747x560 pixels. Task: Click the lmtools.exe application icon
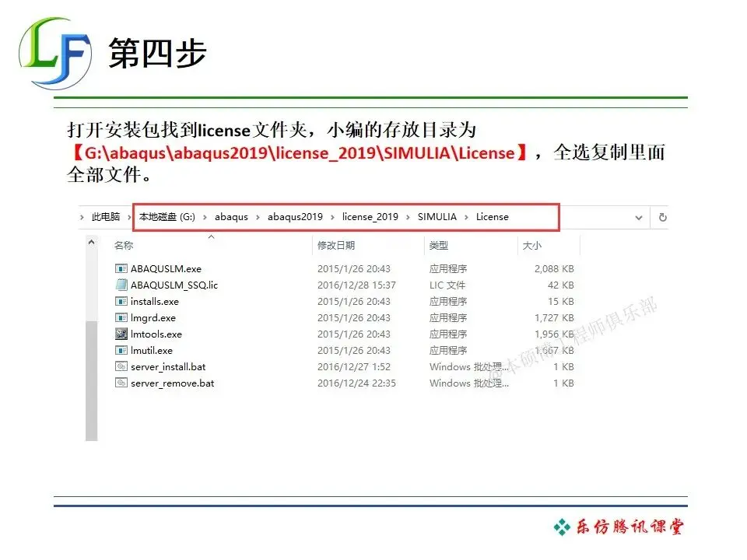(x=121, y=334)
